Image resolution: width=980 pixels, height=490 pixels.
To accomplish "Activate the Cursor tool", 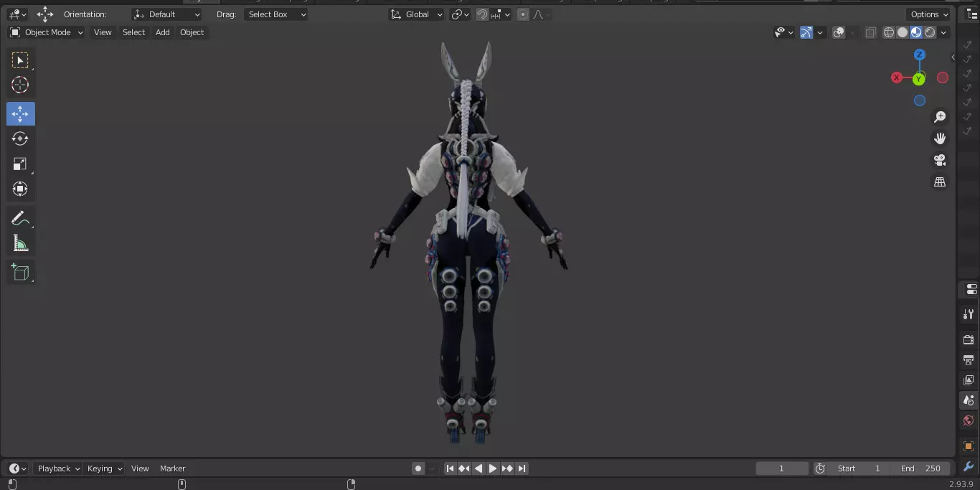I will tap(20, 85).
